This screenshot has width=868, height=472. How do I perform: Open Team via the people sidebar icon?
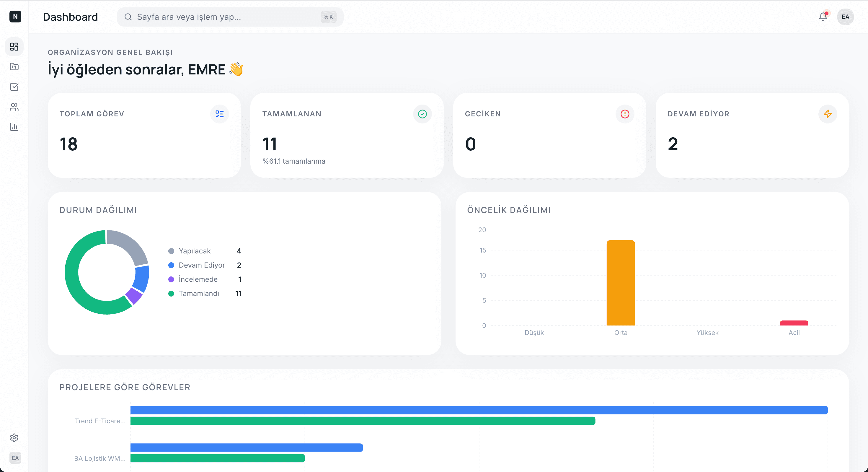click(14, 107)
